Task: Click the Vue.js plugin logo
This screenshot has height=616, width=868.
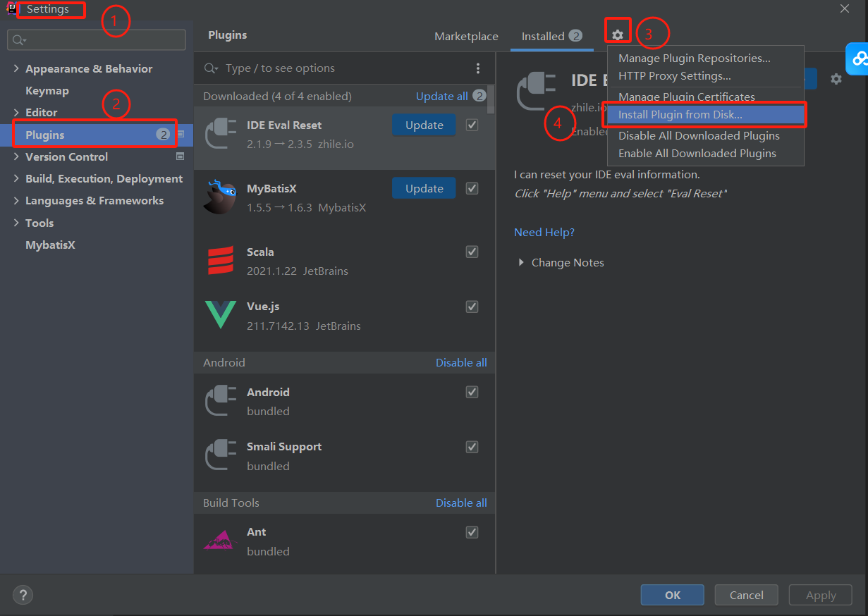Action: tap(220, 314)
